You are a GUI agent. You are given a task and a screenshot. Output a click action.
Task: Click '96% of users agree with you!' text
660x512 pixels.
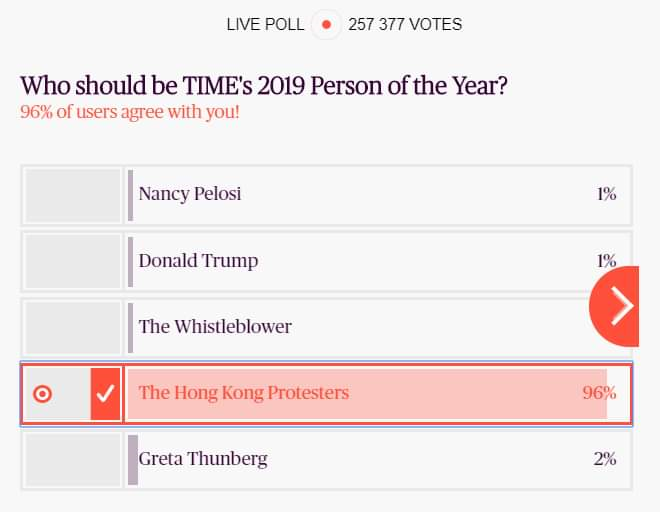tap(130, 112)
